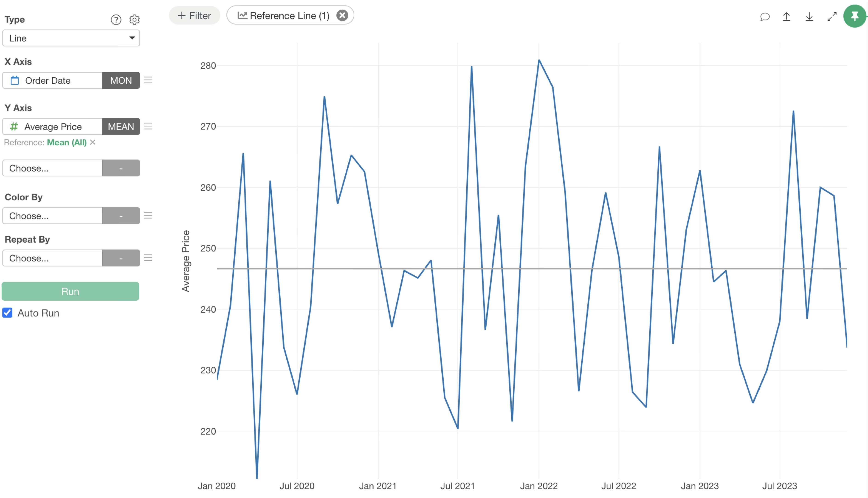Screen dimensions: 868x498
Task: Remove the Reference Line pill
Action: (342, 15)
